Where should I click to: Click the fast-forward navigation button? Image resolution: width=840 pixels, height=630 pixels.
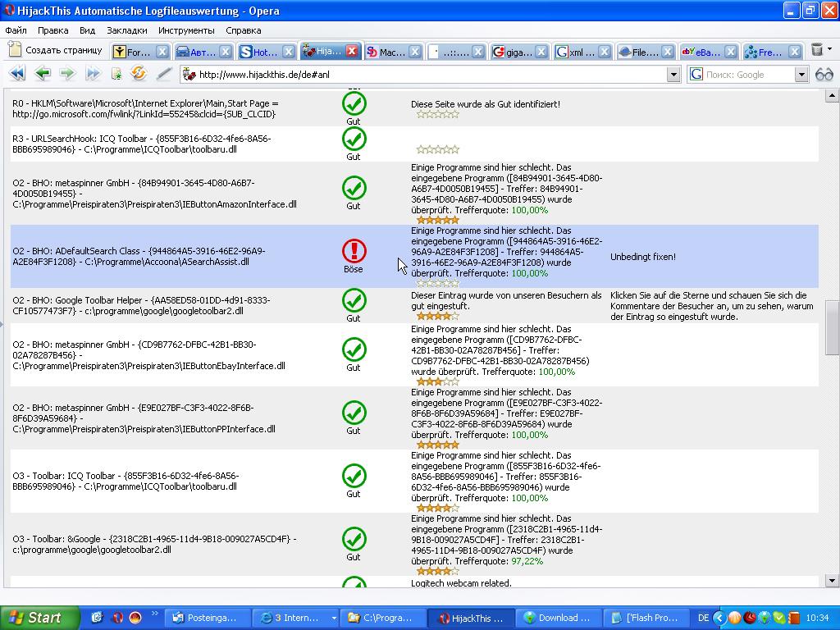(93, 73)
